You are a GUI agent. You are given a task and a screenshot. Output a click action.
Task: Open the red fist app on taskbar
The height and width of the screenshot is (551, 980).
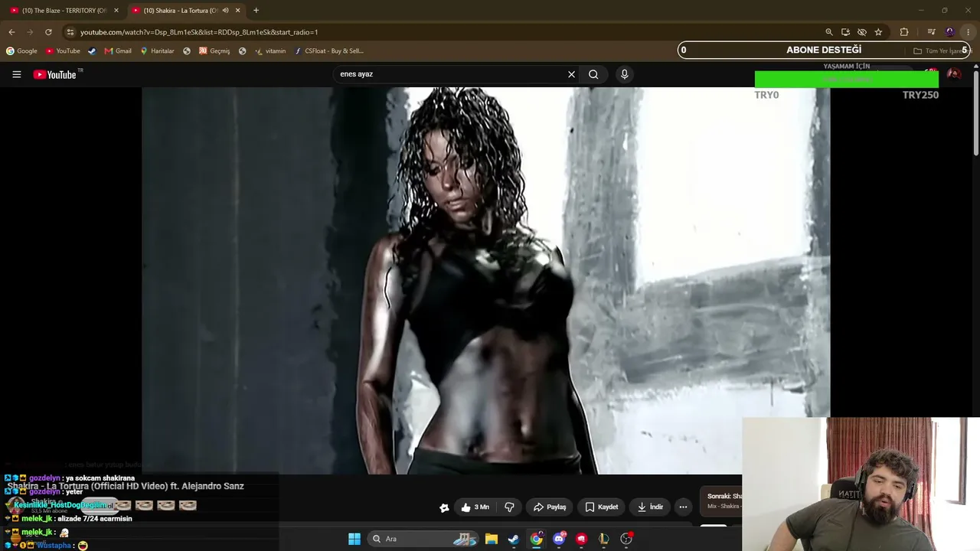click(581, 539)
